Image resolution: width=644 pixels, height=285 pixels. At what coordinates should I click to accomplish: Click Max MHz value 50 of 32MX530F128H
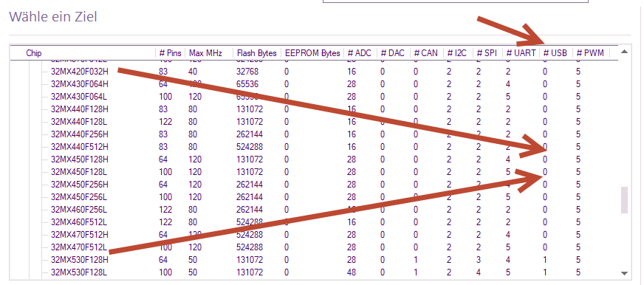point(193,260)
